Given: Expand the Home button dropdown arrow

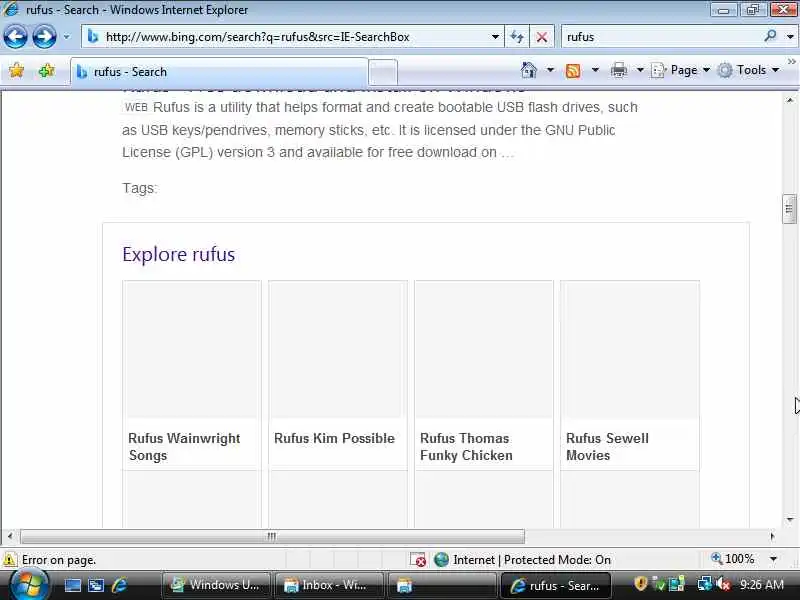Looking at the screenshot, I should (x=550, y=70).
